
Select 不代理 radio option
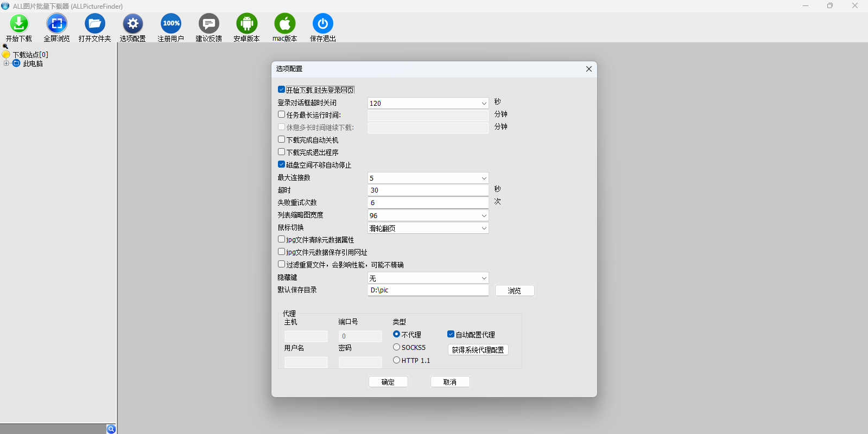[x=396, y=334]
